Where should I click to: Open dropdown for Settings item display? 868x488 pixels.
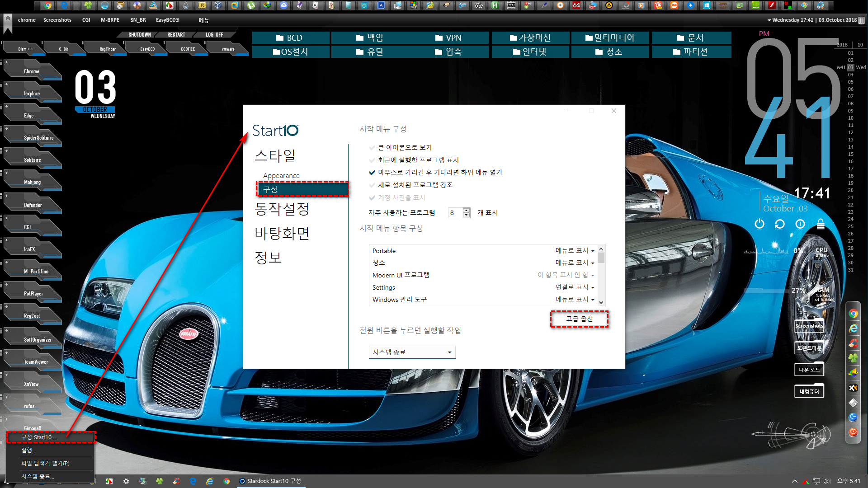[x=575, y=287]
